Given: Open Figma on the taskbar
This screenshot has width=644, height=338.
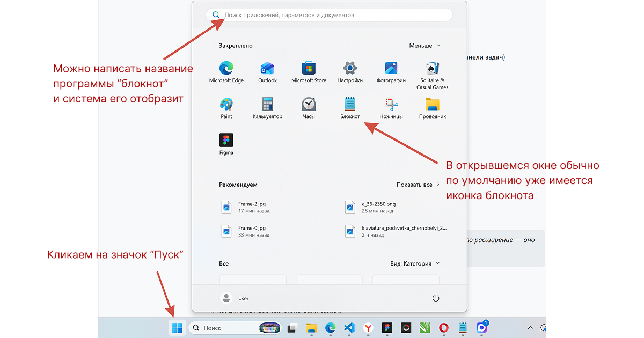Looking at the screenshot, I should [387, 328].
